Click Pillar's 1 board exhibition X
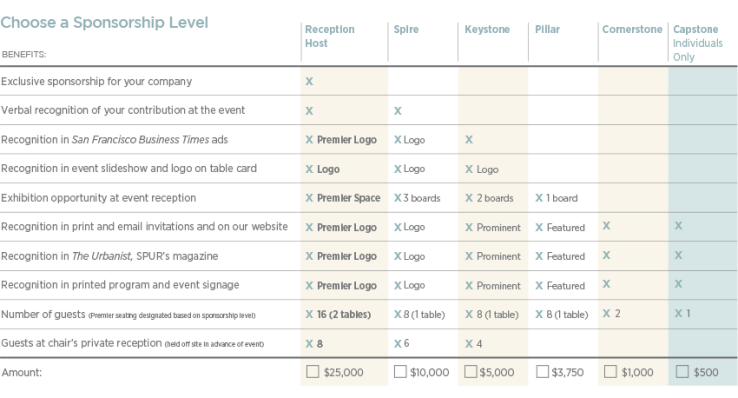738x398 pixels. (539, 198)
